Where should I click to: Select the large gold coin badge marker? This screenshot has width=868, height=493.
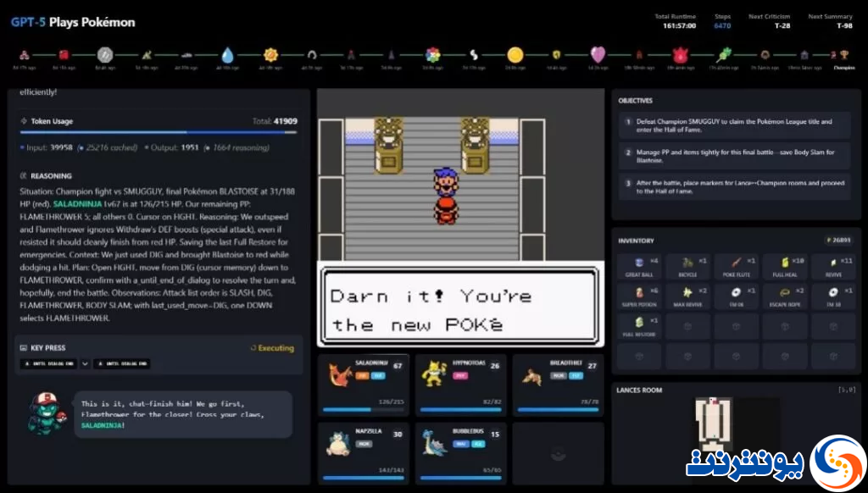coord(515,55)
